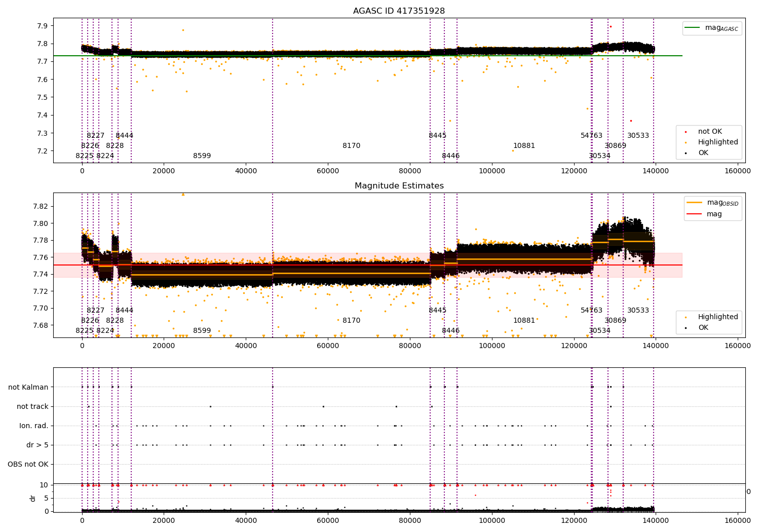Viewport: 760px width, 532px height.
Task: Click obsid label 8446 in the middle plot
Action: coord(450,331)
